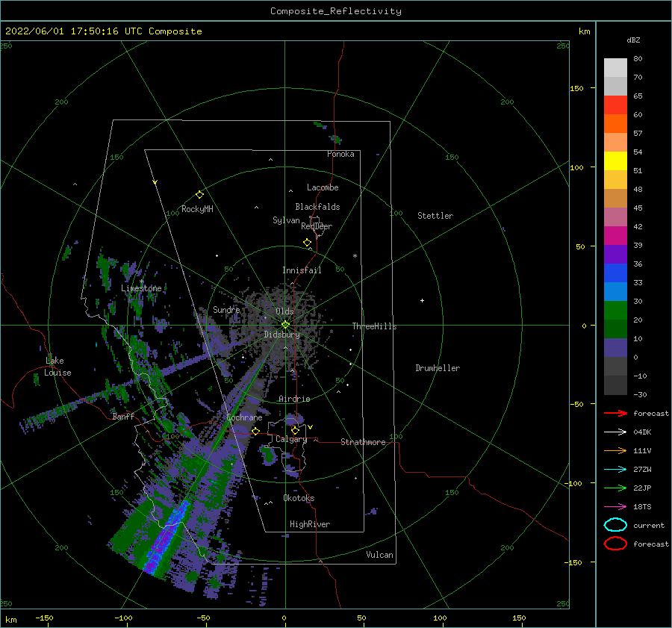Click the red forecast ellipse icon
Viewport: 672px width, 628px height.
pyautogui.click(x=615, y=544)
